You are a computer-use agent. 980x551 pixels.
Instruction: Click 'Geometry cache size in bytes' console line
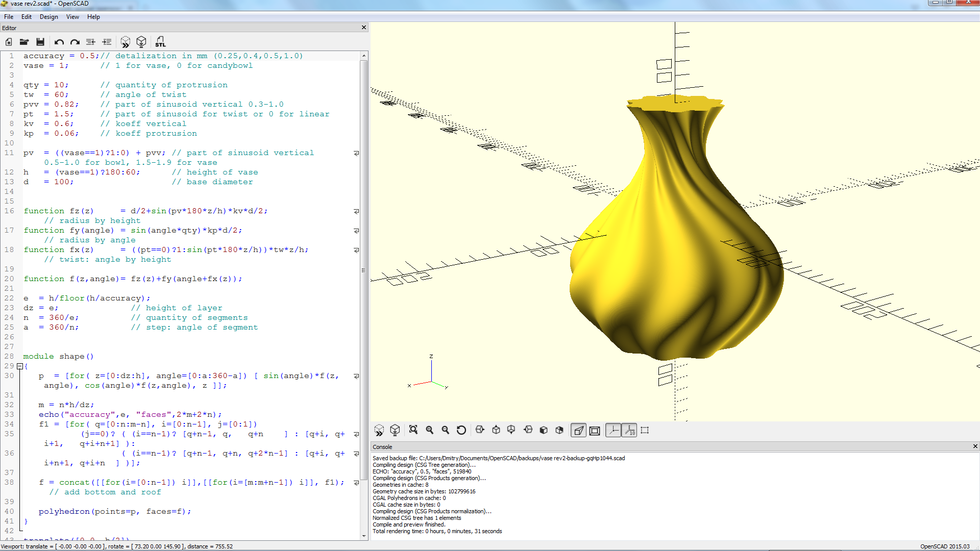[x=424, y=491]
